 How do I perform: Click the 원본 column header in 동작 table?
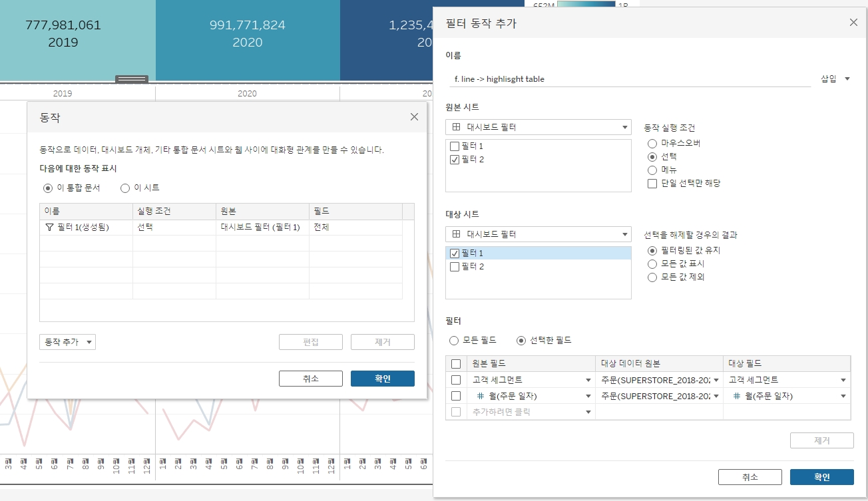[263, 211]
